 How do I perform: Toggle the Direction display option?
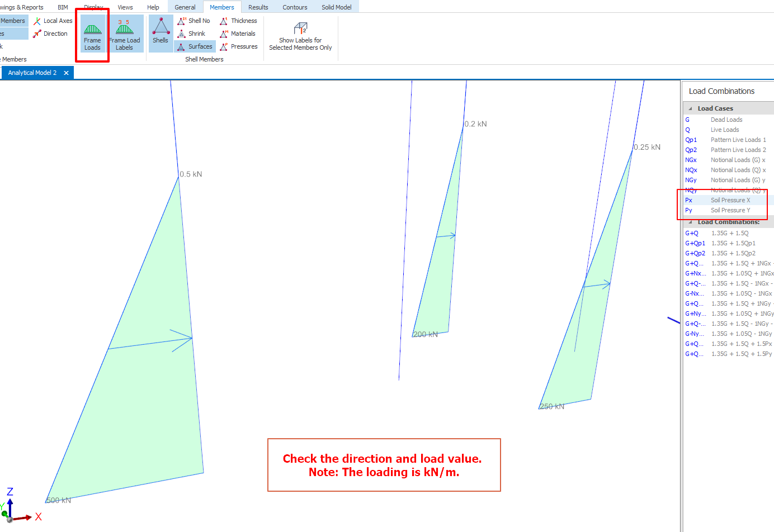51,34
